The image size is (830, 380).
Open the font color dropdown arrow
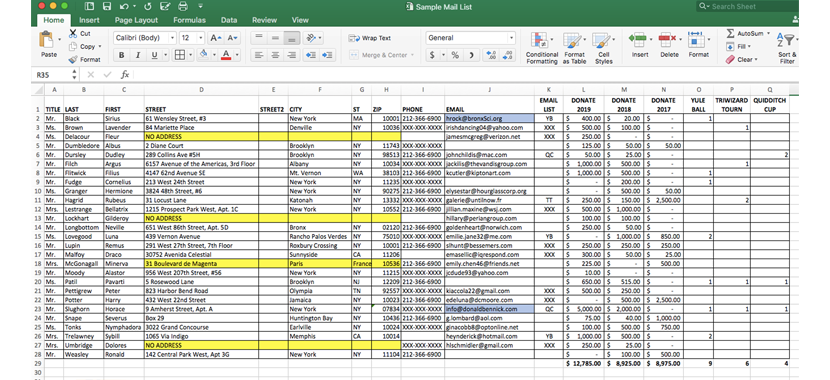(x=237, y=55)
